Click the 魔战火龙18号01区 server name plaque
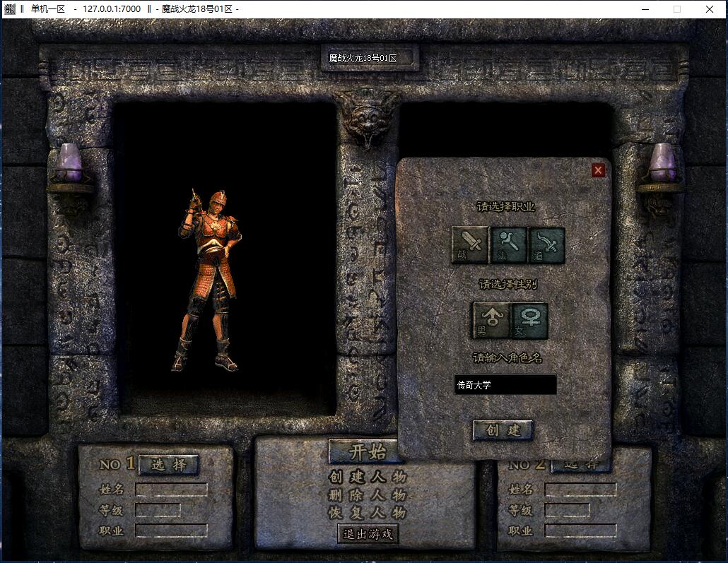Screen dimensions: 728x563 click(370, 58)
